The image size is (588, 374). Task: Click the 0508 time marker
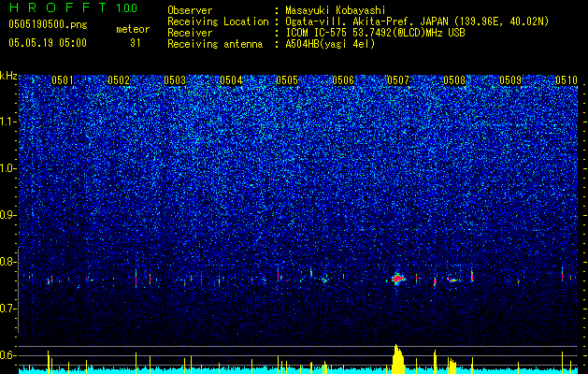(454, 79)
